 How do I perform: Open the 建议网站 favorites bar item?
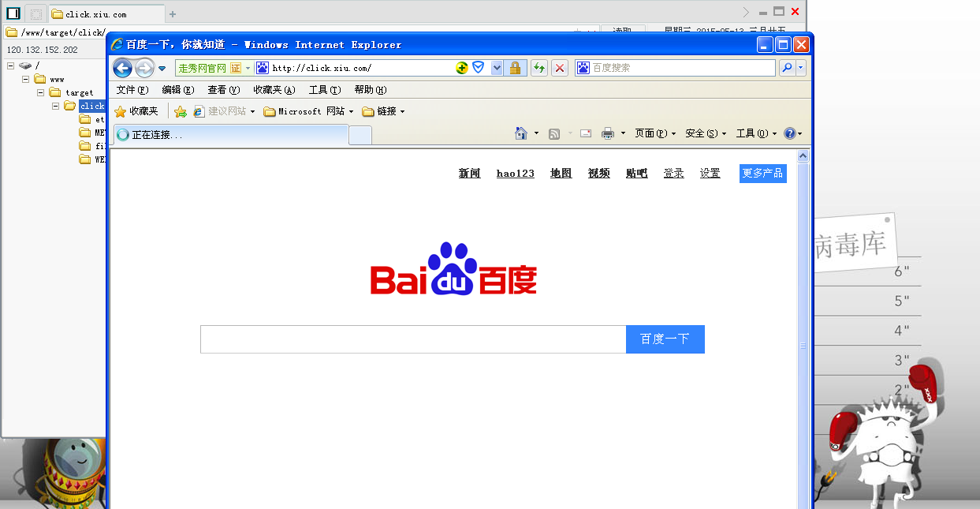click(224, 111)
